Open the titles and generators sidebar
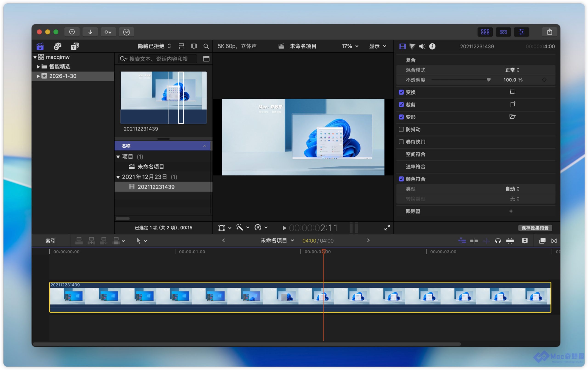Screen dimensions: 588x370 [75, 46]
